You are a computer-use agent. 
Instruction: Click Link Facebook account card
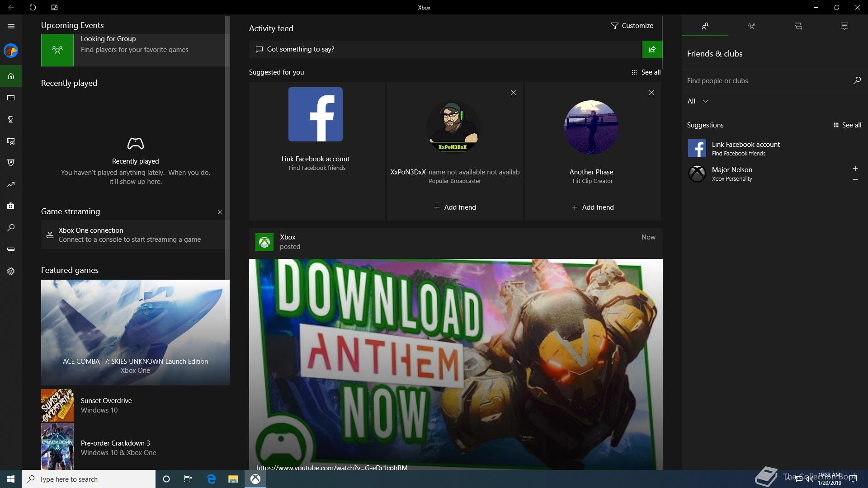317,151
